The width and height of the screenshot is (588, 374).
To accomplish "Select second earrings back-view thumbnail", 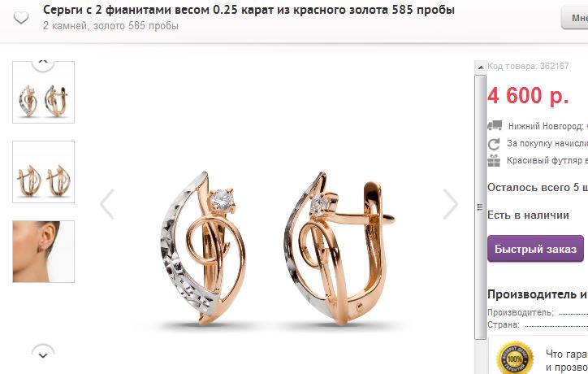I will click(44, 172).
